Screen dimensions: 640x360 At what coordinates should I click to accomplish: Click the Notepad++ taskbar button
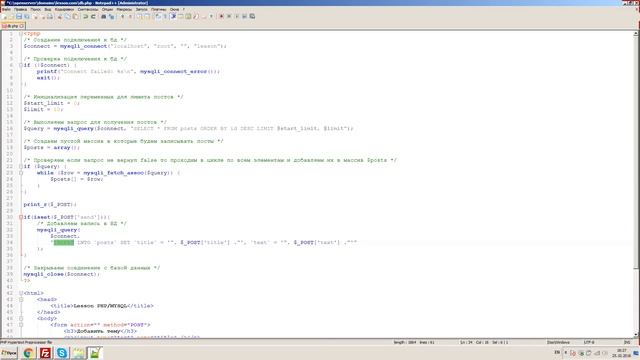[95, 353]
